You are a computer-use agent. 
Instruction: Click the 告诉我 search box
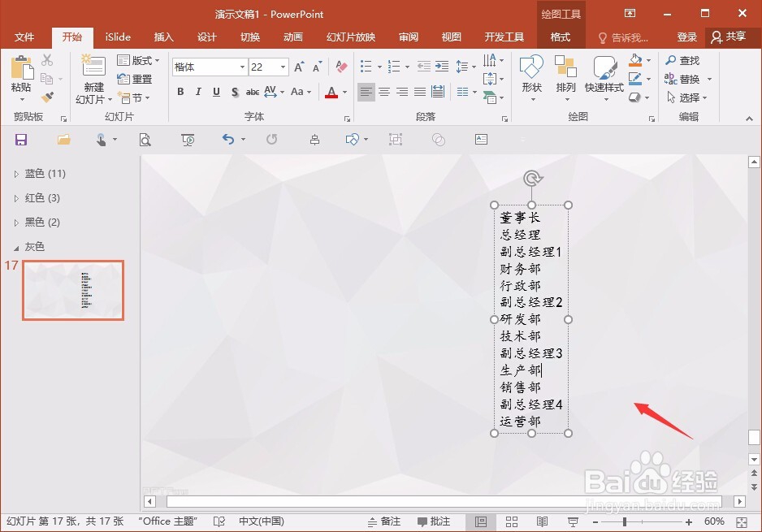[x=624, y=37]
